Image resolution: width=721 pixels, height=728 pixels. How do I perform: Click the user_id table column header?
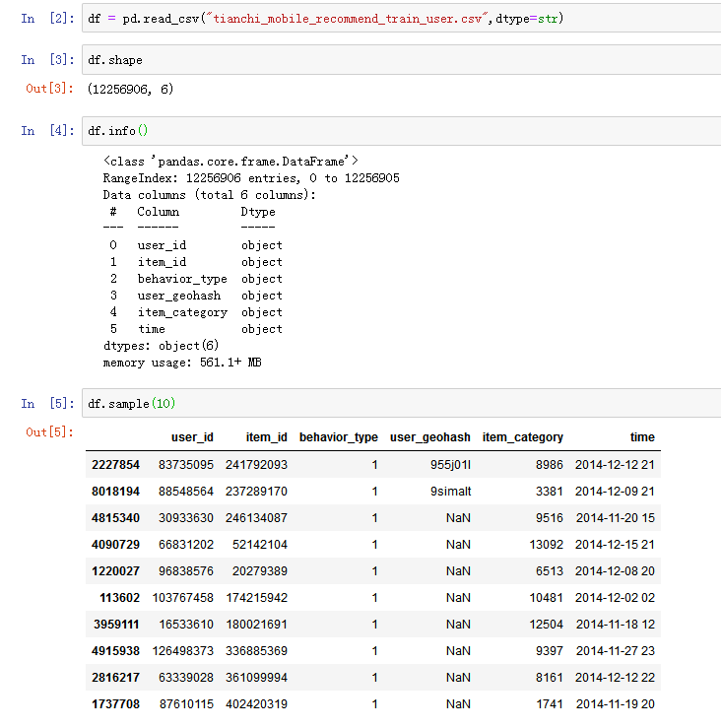[x=192, y=437]
